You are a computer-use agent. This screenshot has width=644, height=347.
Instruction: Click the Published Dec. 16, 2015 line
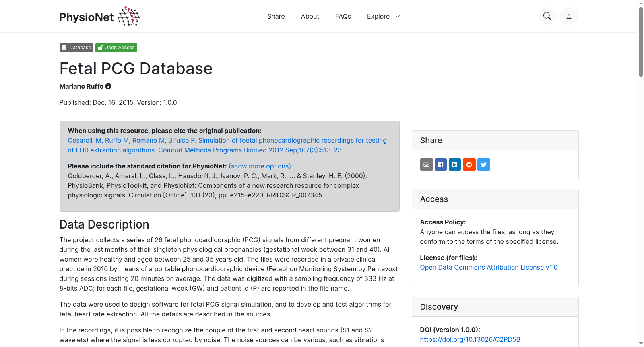[118, 102]
